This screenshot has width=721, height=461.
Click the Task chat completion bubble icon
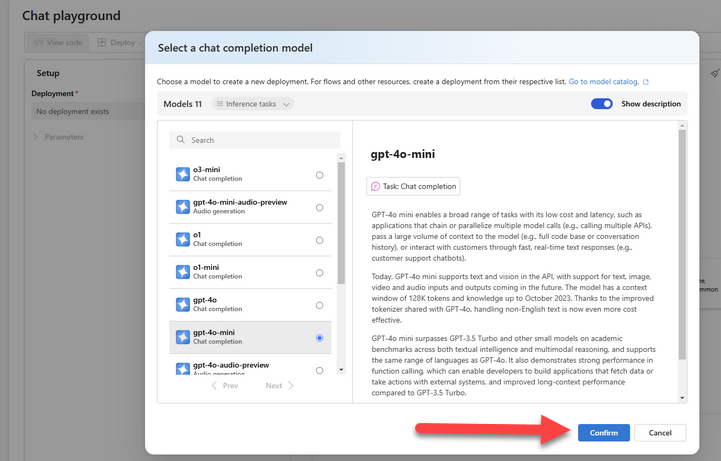tap(375, 186)
